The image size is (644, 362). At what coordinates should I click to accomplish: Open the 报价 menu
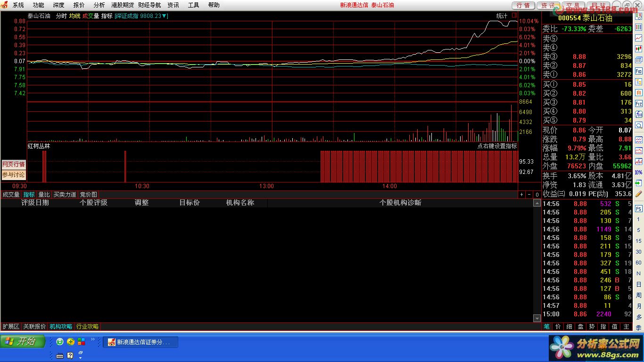coord(79,5)
